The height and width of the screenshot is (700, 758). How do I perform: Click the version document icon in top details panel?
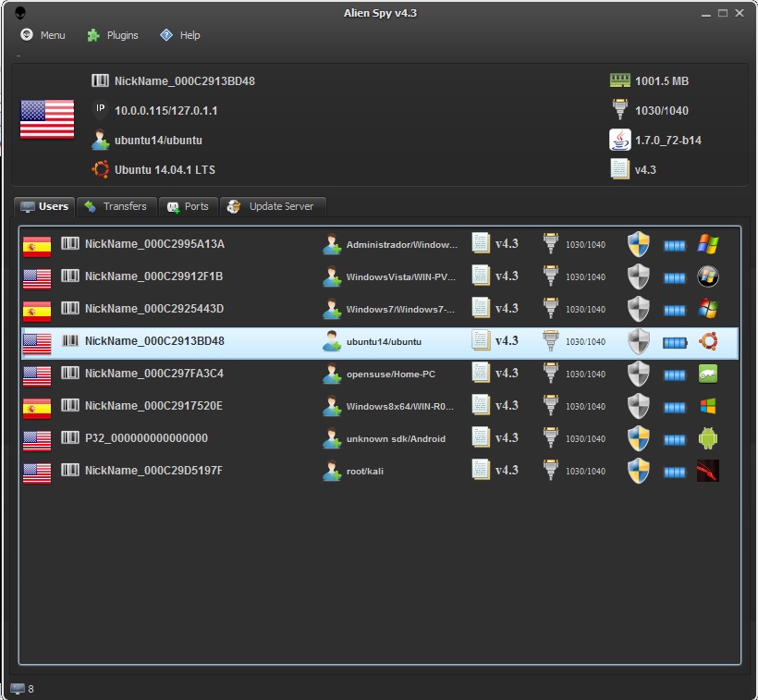[x=619, y=169]
